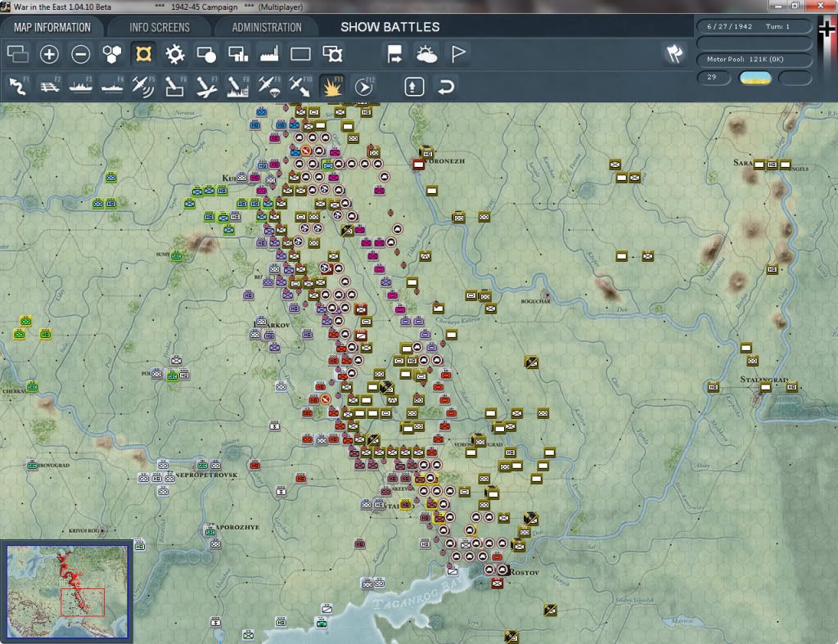Click the rectangle-with-gear toolbar icon
This screenshot has height=644, width=838.
point(332,54)
